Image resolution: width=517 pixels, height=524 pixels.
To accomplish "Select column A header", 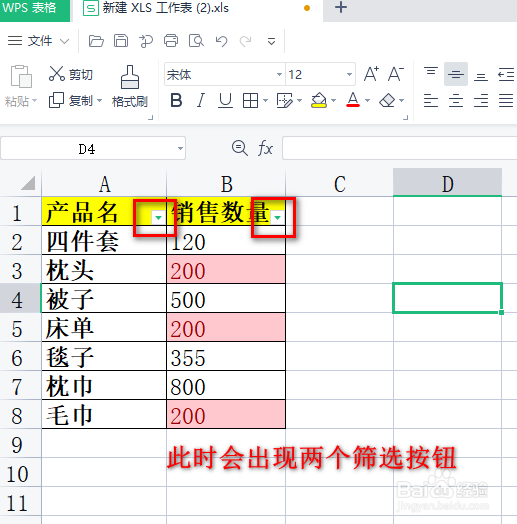I will click(x=104, y=183).
